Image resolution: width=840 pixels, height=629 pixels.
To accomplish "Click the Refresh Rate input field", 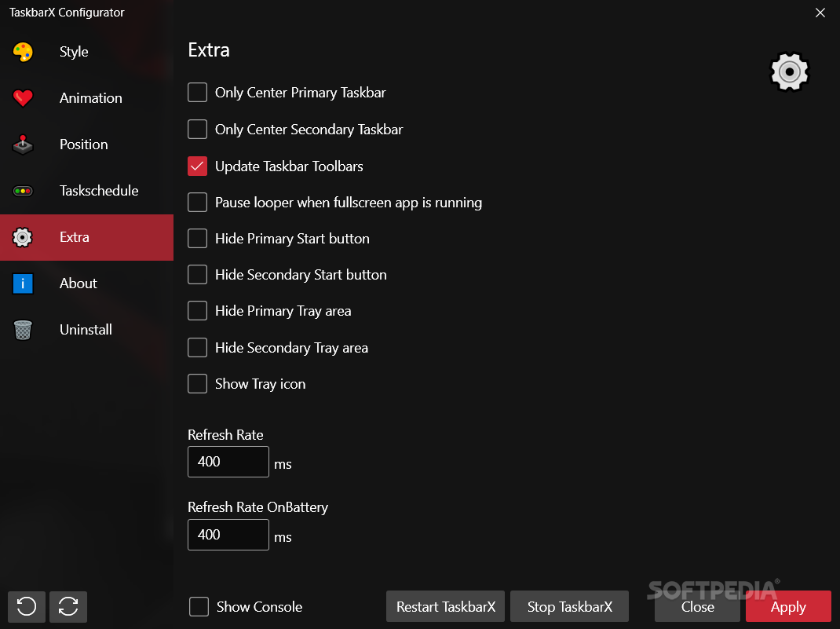I will pos(228,462).
